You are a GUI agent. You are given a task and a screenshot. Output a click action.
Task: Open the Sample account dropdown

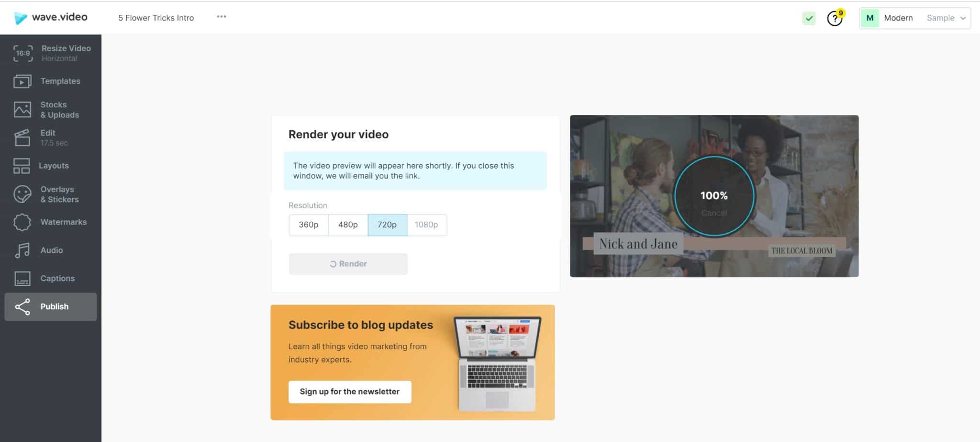[x=945, y=18]
